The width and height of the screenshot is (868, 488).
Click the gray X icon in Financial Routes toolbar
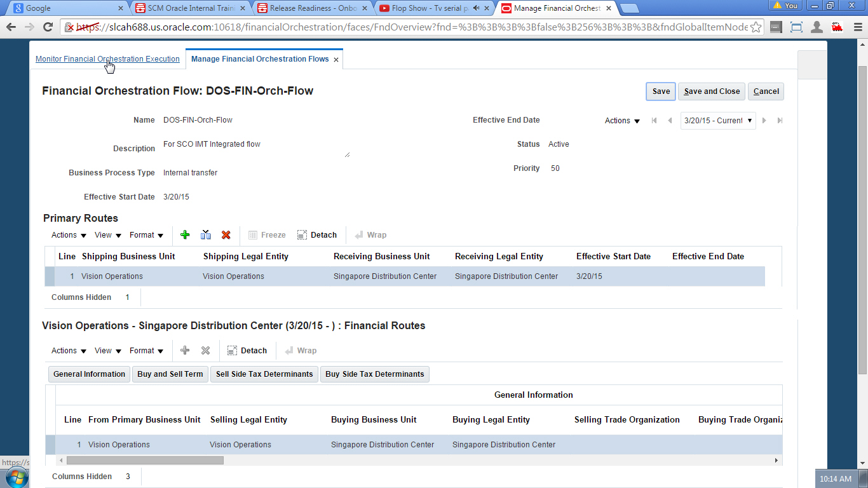[x=205, y=351]
